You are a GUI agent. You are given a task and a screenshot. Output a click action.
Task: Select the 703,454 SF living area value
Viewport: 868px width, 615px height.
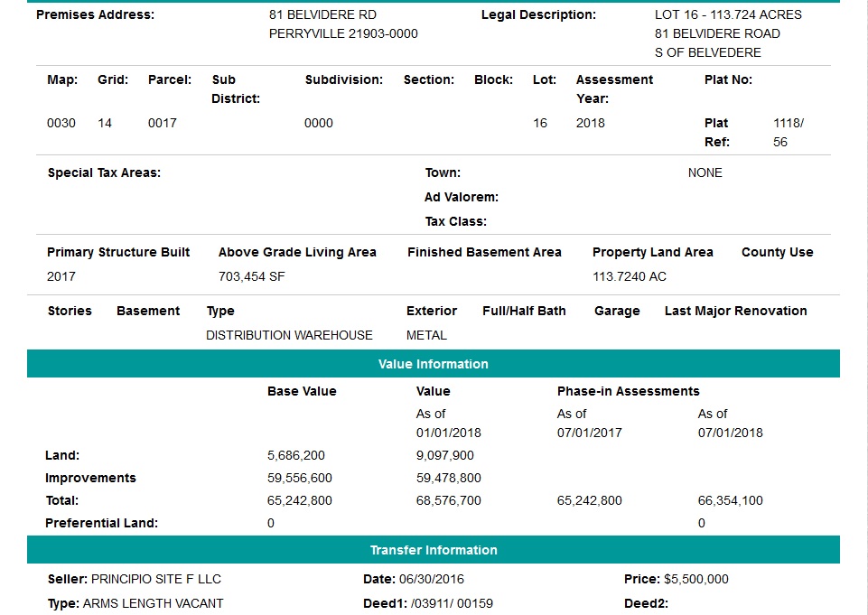(x=251, y=276)
